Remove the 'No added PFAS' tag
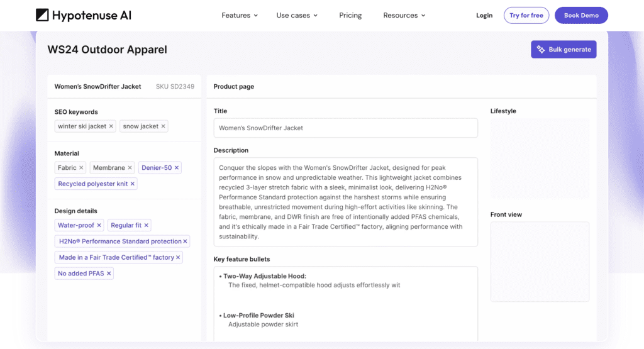The image size is (644, 349). (109, 274)
